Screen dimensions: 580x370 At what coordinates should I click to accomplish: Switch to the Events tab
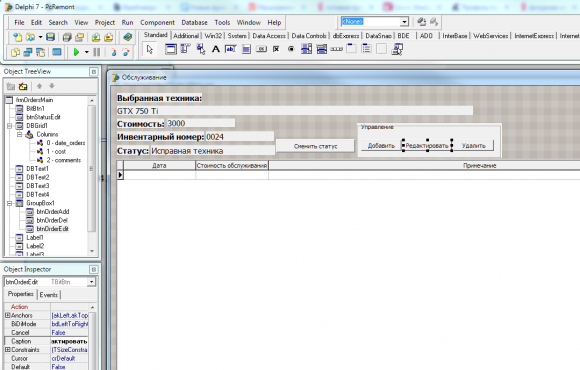pyautogui.click(x=49, y=295)
